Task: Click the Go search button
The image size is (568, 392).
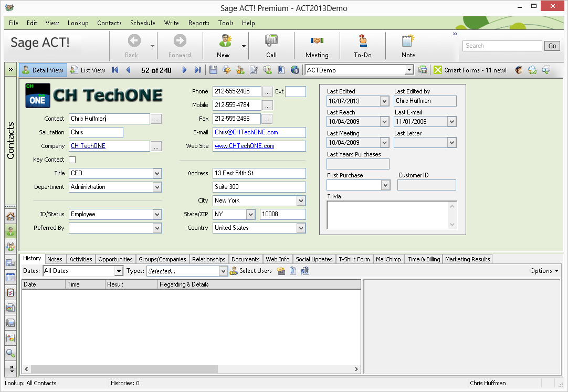Action: pos(552,46)
